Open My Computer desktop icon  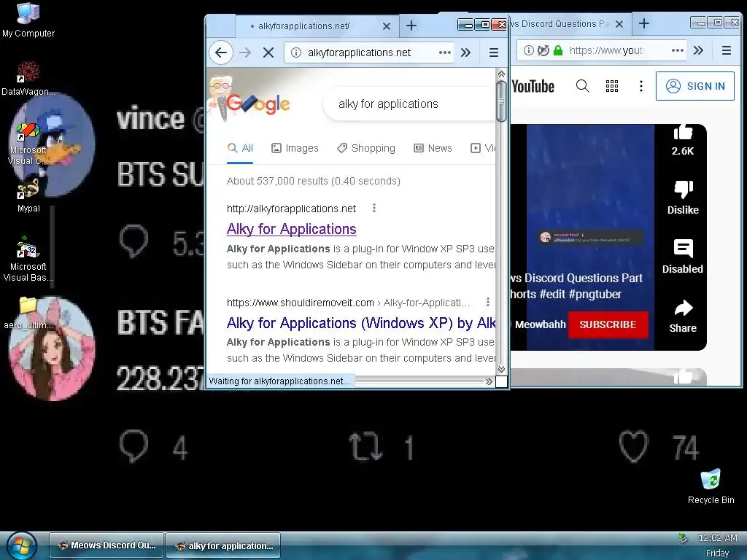(28, 20)
